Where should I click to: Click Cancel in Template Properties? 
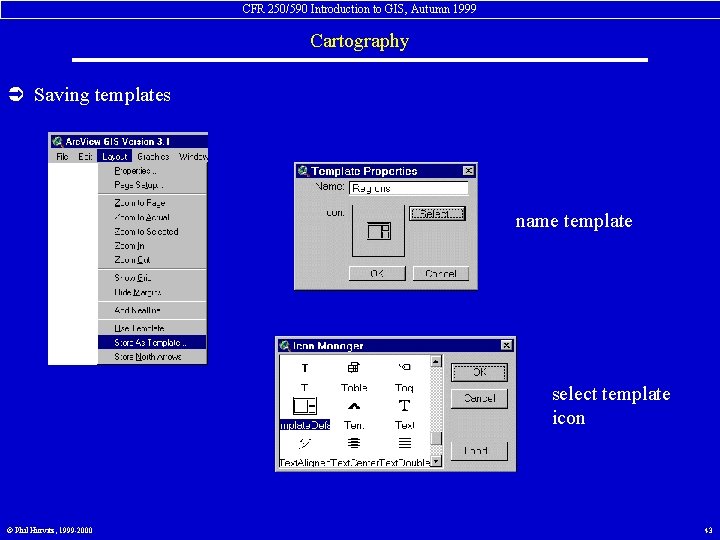pyautogui.click(x=441, y=274)
